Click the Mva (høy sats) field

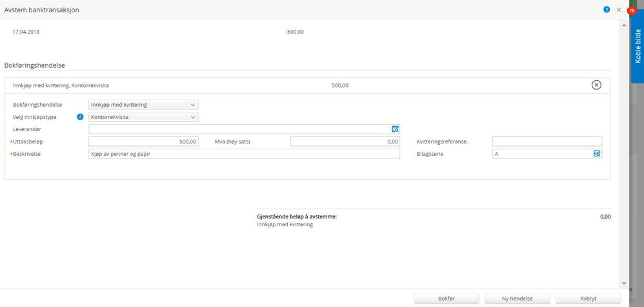pyautogui.click(x=345, y=142)
